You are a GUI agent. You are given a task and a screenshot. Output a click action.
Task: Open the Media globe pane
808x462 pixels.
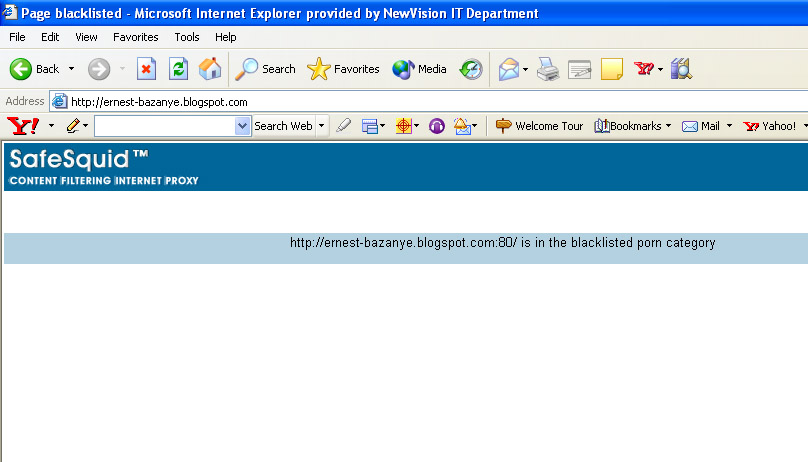(419, 69)
